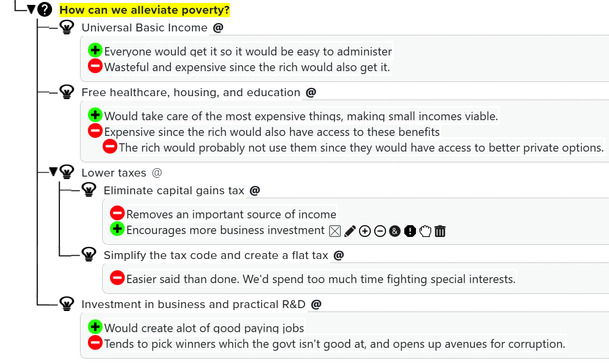This screenshot has height=364, width=609.
Task: Click red minus by 'Removes an important source of income'
Action: 117,213
